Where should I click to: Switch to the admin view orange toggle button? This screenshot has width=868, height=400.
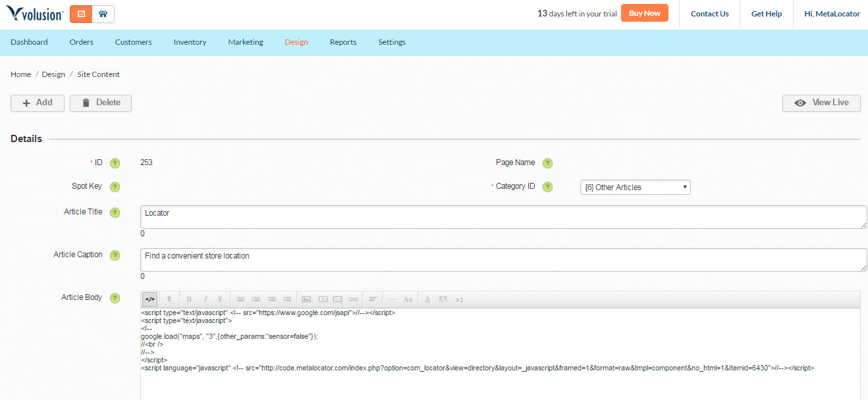81,14
